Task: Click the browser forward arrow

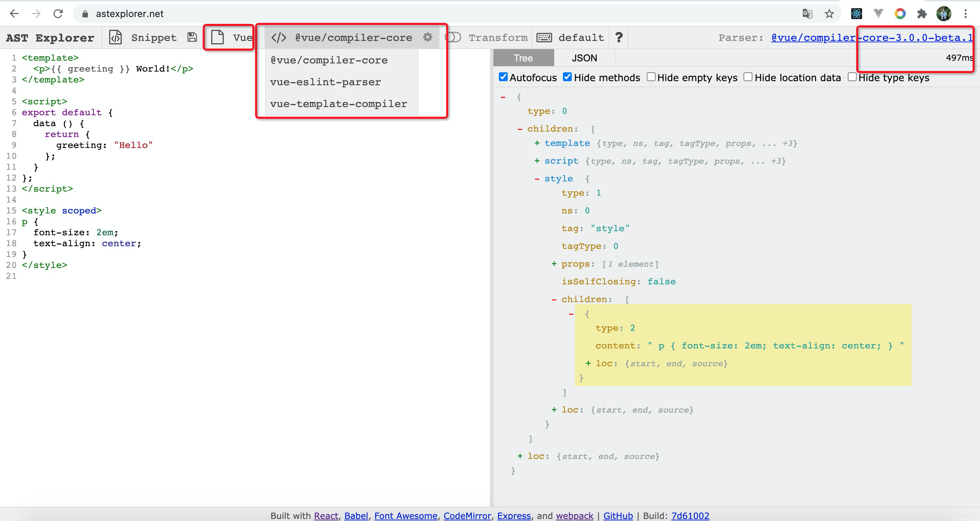Action: point(36,14)
